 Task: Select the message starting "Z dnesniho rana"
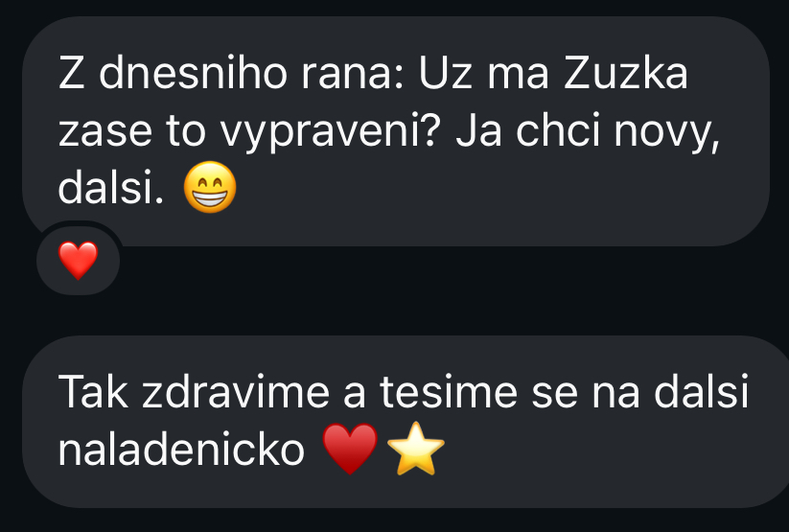396,131
